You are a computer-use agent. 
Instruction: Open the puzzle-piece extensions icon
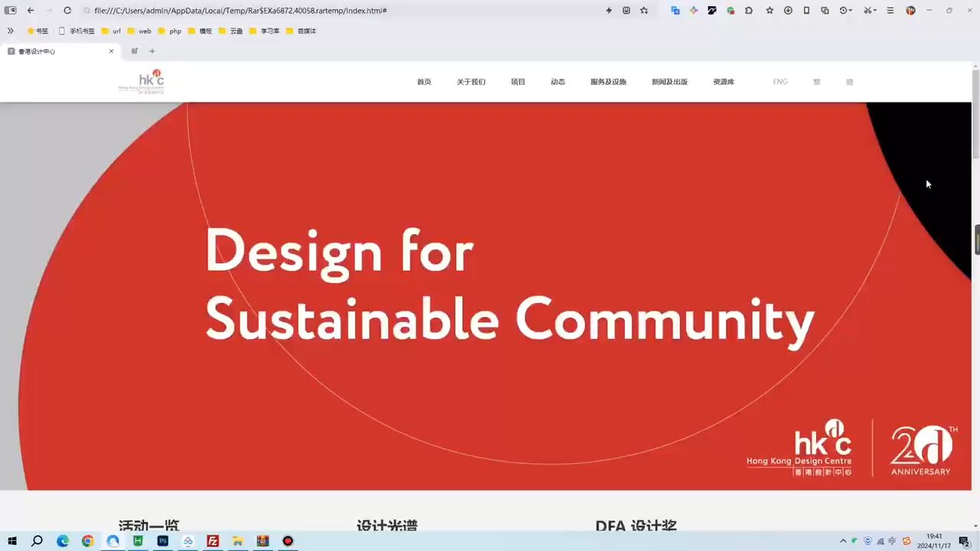pyautogui.click(x=749, y=11)
